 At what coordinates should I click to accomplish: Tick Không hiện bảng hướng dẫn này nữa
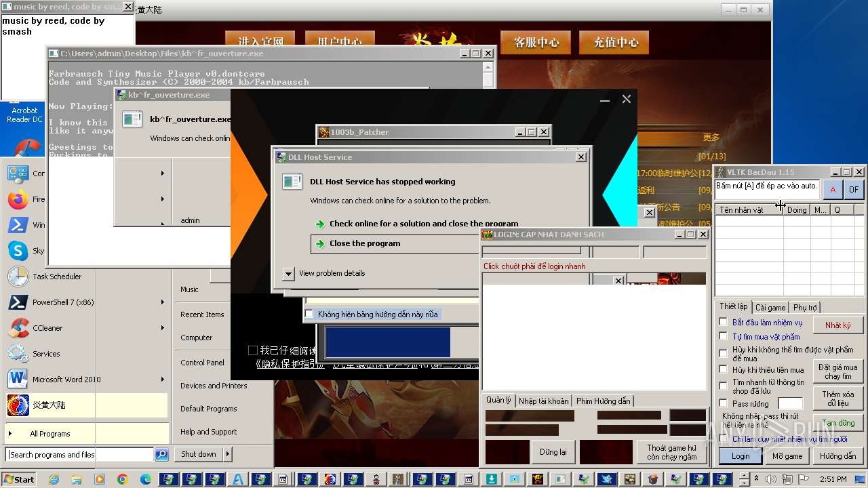coord(309,314)
